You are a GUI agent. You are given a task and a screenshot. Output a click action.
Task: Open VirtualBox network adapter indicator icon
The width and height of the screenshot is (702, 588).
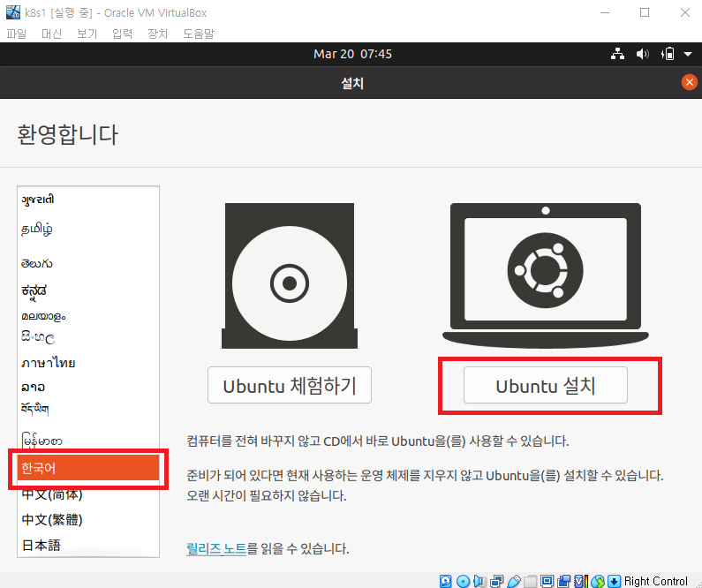click(497, 581)
